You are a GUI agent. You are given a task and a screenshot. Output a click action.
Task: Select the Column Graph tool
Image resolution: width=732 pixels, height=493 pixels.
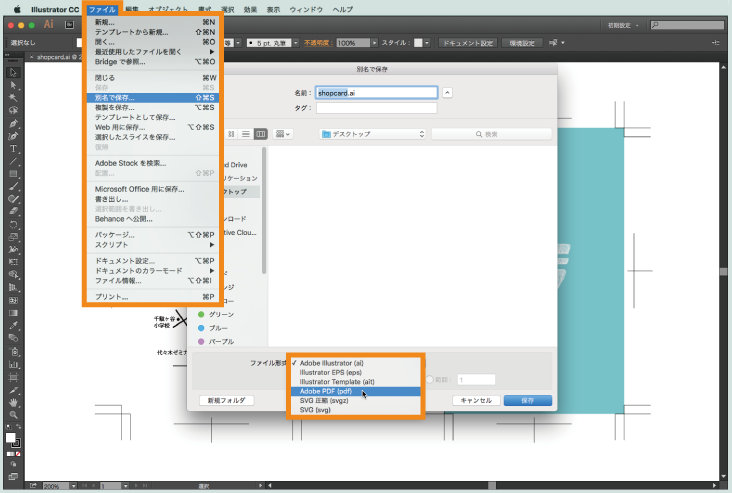[x=13, y=364]
